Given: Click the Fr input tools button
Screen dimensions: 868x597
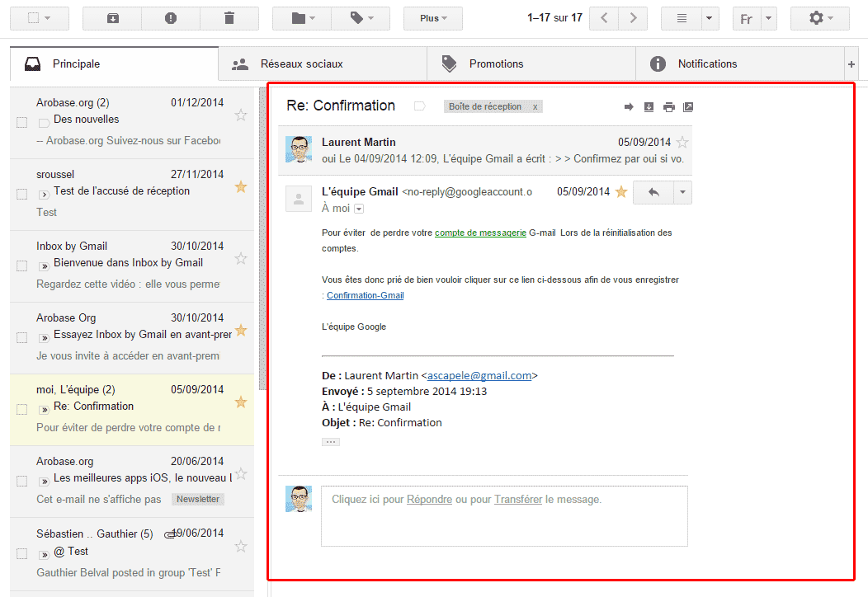Looking at the screenshot, I should pos(746,19).
